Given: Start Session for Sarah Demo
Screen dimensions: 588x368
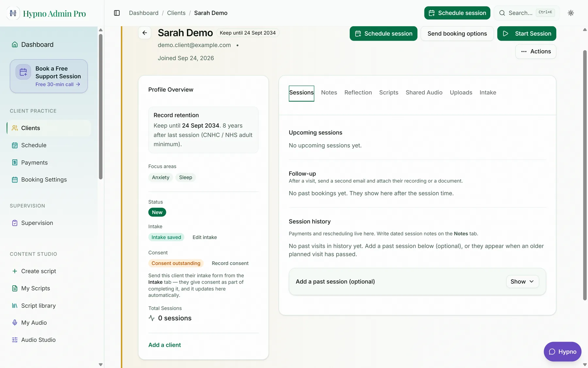Looking at the screenshot, I should point(527,34).
